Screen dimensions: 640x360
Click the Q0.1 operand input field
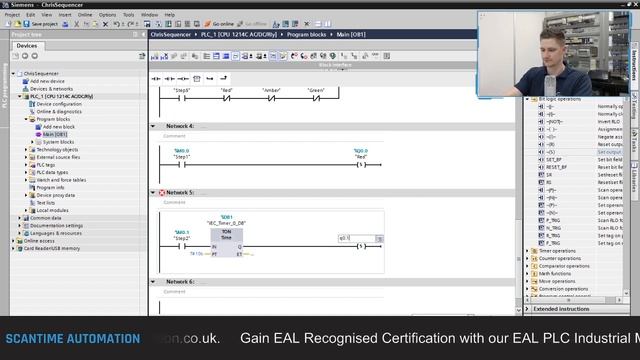click(x=357, y=238)
